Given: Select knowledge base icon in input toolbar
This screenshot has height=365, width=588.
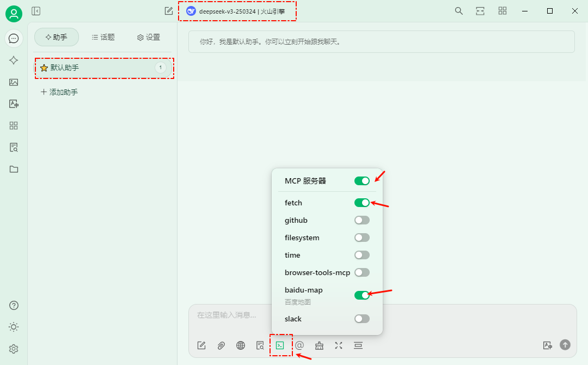Looking at the screenshot, I should [260, 345].
